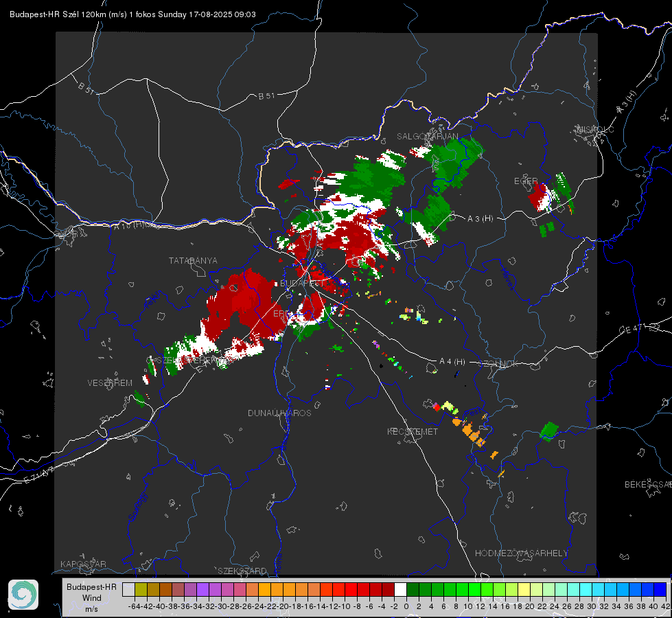The image size is (672, 618).
Task: Click the VESZPREM city label
Action: click(x=110, y=382)
